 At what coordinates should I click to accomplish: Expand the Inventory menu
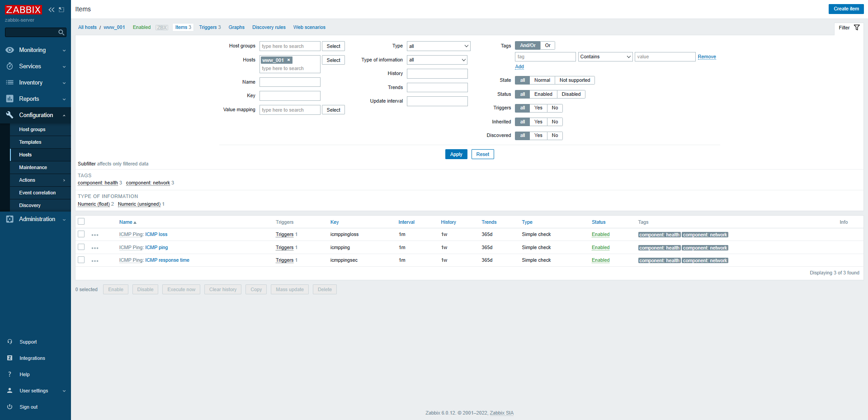[x=64, y=83]
